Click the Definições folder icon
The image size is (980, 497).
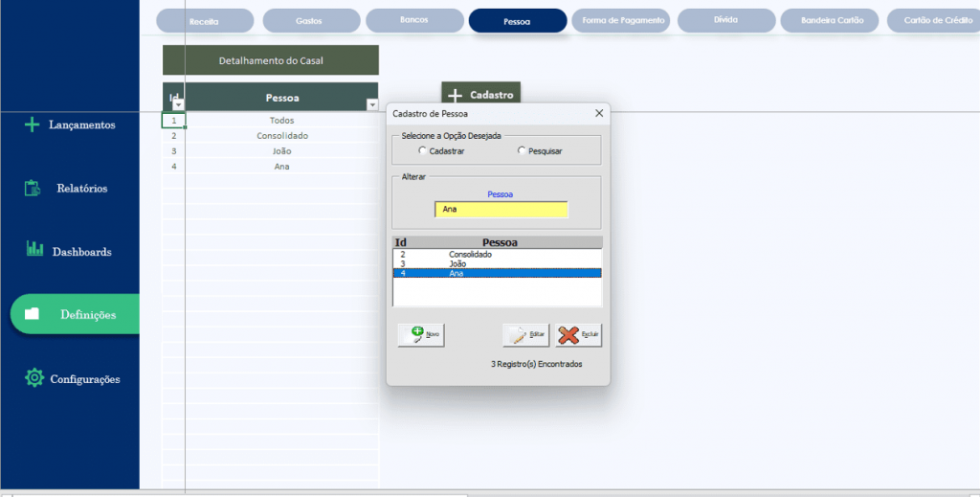click(32, 314)
